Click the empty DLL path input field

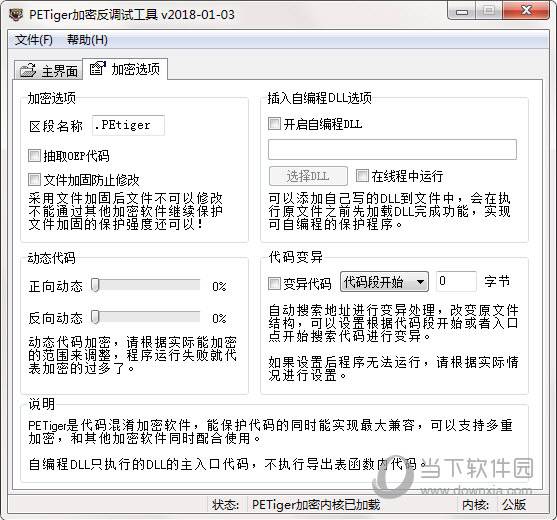click(x=392, y=150)
